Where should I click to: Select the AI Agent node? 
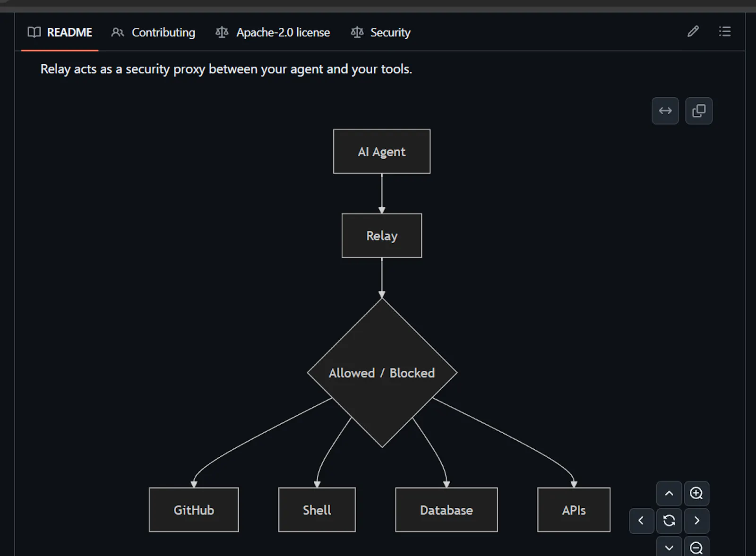tap(382, 152)
